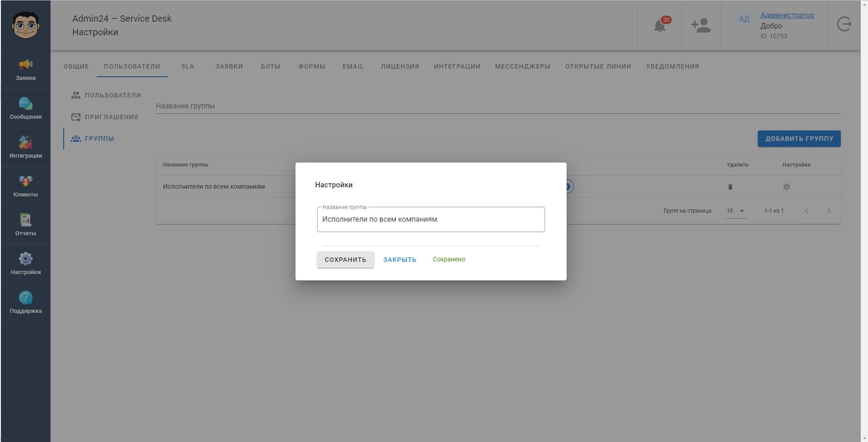This screenshot has height=442, width=868.
Task: Switch to the ОБЩИЕ tab
Action: pos(76,67)
